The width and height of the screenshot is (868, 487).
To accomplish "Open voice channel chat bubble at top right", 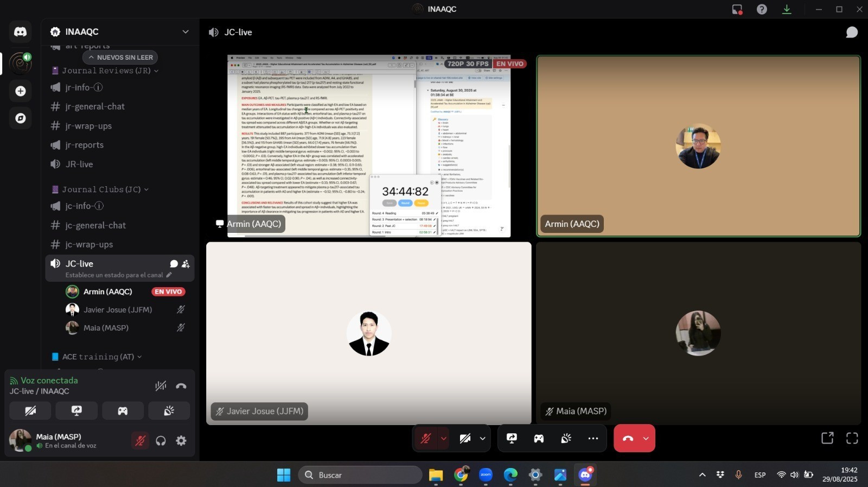I will coord(852,33).
